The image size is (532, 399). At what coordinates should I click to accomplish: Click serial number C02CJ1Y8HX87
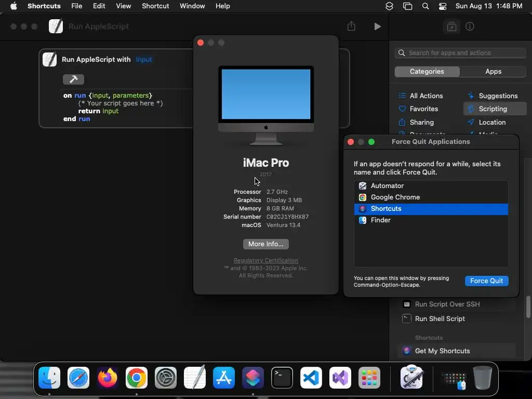pos(288,217)
